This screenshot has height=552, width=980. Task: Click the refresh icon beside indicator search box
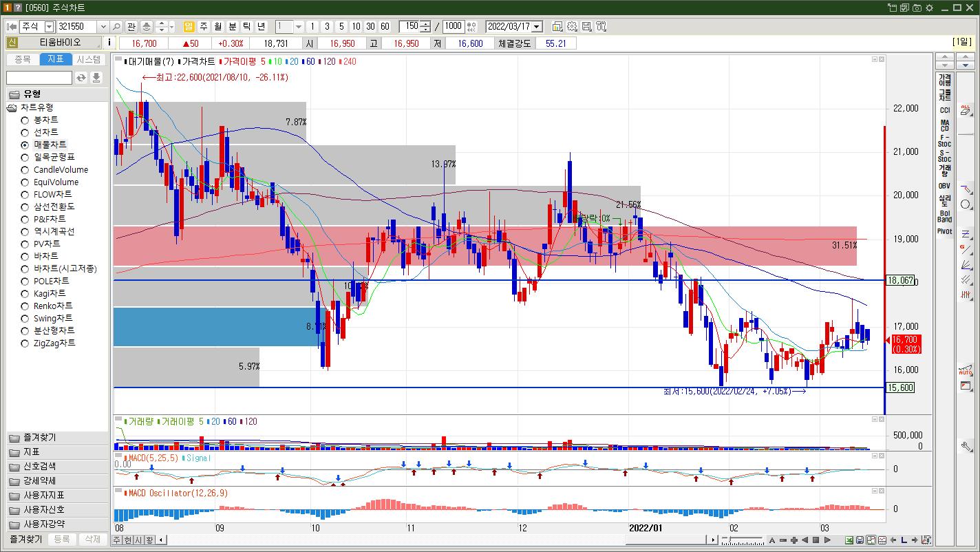click(81, 78)
